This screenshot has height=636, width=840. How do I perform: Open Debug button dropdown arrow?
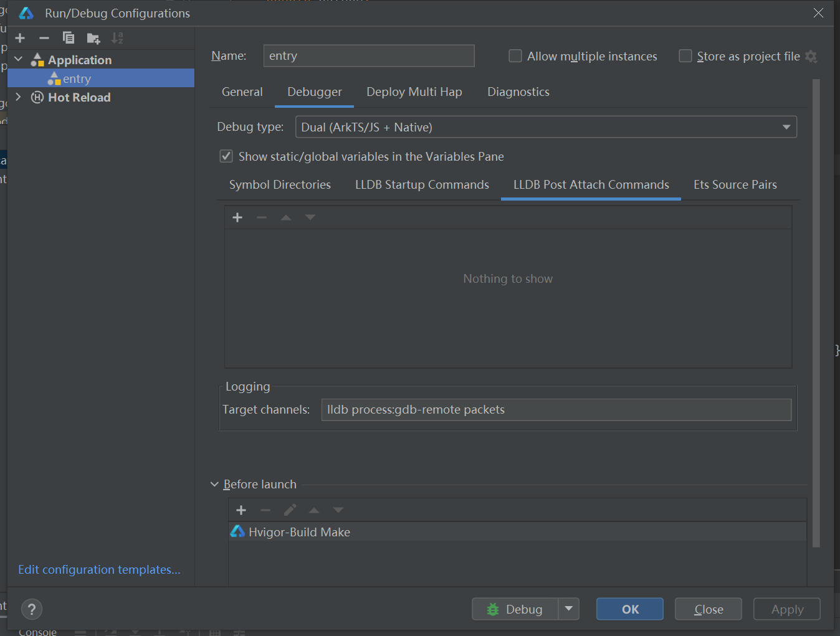(569, 609)
